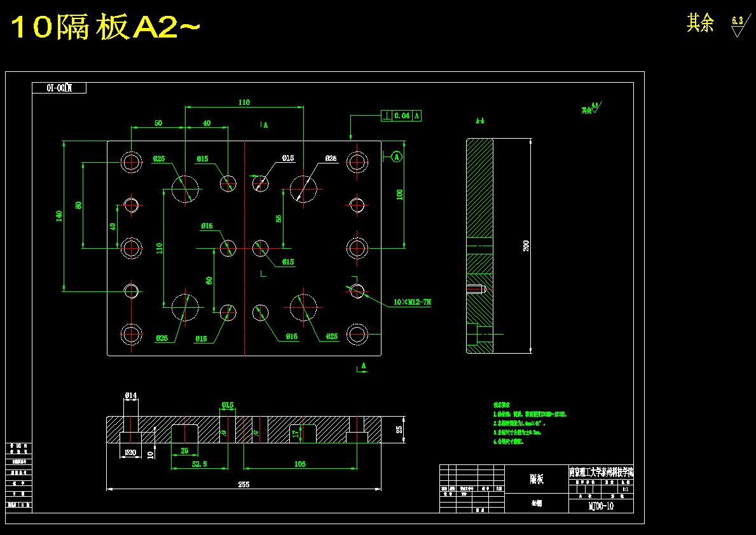Screen dimensions: 756x535
Task: Select the threaded hole detail in section view
Action: (476, 289)
